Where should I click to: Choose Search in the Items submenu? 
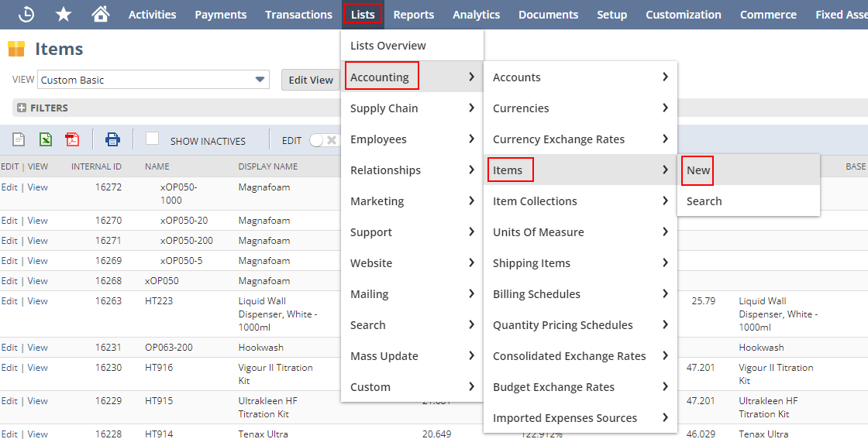[704, 201]
